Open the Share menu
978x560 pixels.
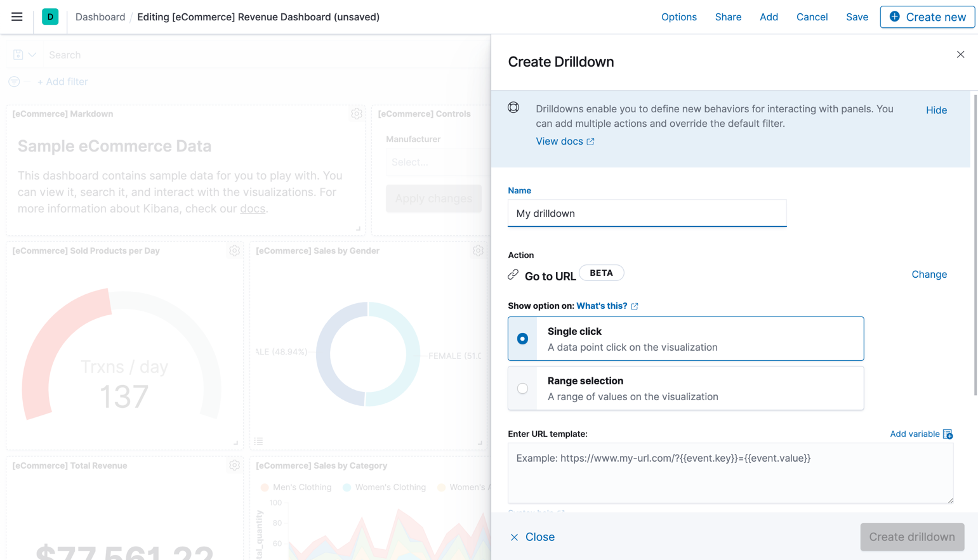coord(728,16)
